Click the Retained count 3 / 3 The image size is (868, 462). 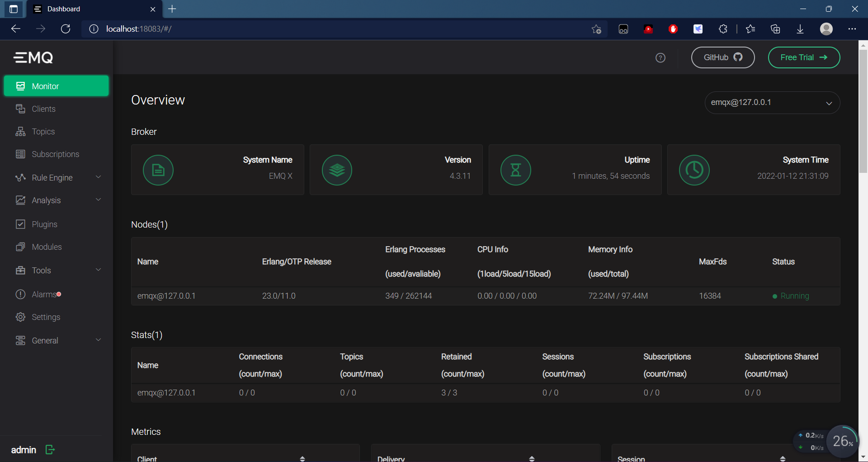[449, 393]
